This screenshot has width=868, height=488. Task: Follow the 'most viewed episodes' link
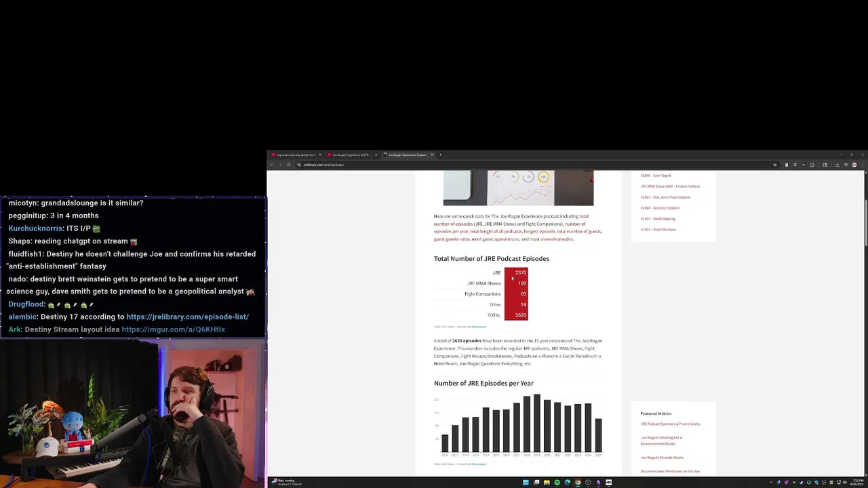[551, 239]
